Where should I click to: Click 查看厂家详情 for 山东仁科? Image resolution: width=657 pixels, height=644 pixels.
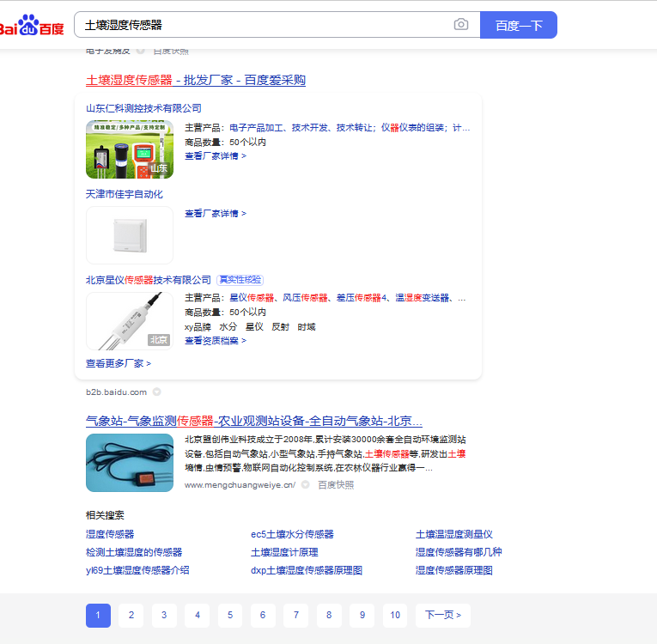216,156
